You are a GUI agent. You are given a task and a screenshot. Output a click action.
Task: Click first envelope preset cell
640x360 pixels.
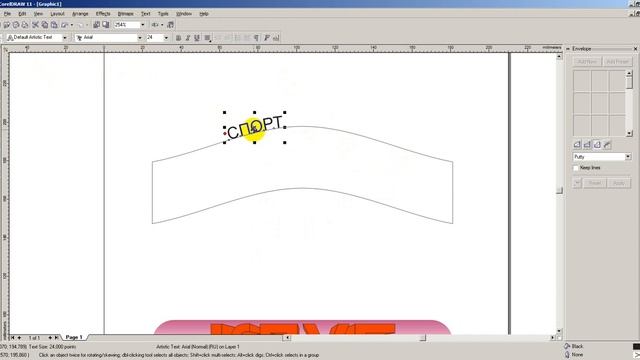[x=582, y=81]
